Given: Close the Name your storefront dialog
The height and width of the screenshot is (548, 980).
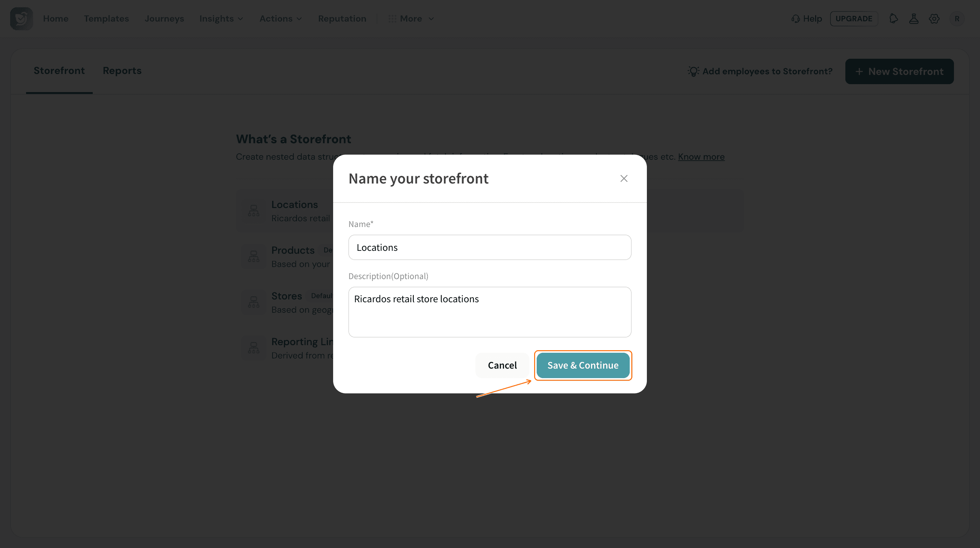Looking at the screenshot, I should pos(624,178).
